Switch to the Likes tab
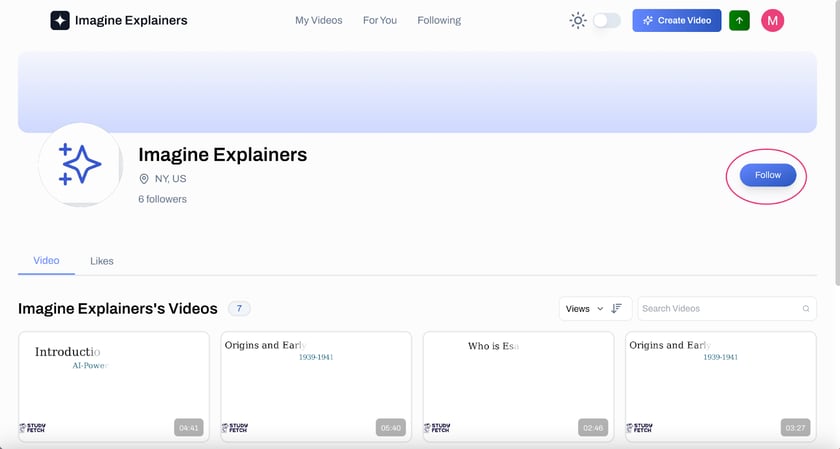Screen dimensions: 840x449 click(102, 261)
